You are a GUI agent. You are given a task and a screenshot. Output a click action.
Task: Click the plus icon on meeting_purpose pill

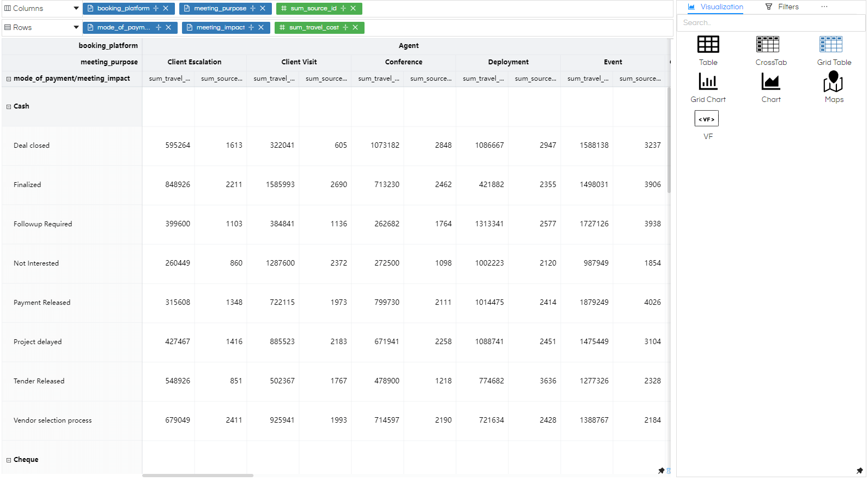tap(253, 9)
